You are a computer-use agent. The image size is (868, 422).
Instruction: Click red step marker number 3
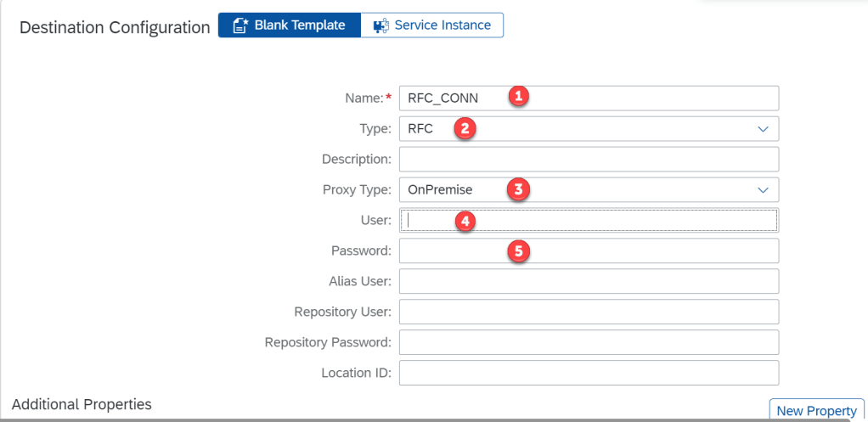(518, 189)
